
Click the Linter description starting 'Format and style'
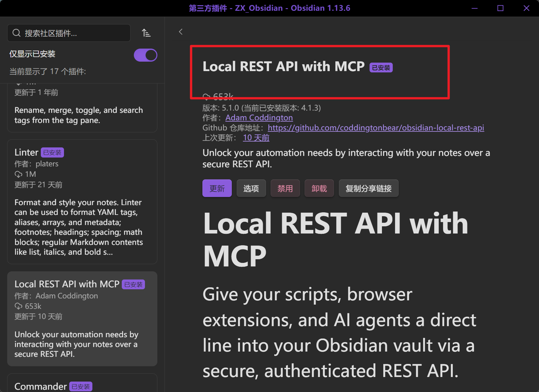(79, 227)
